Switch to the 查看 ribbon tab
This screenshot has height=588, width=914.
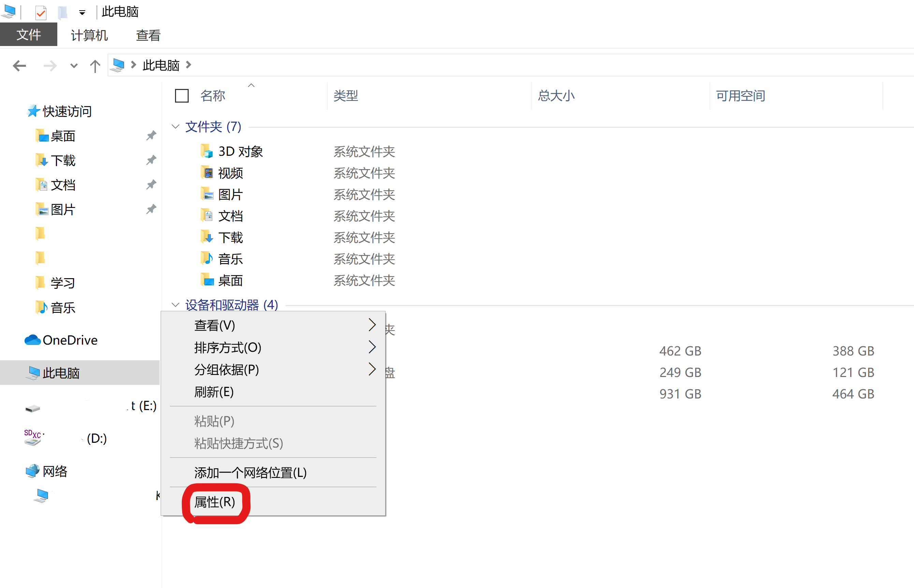[148, 35]
